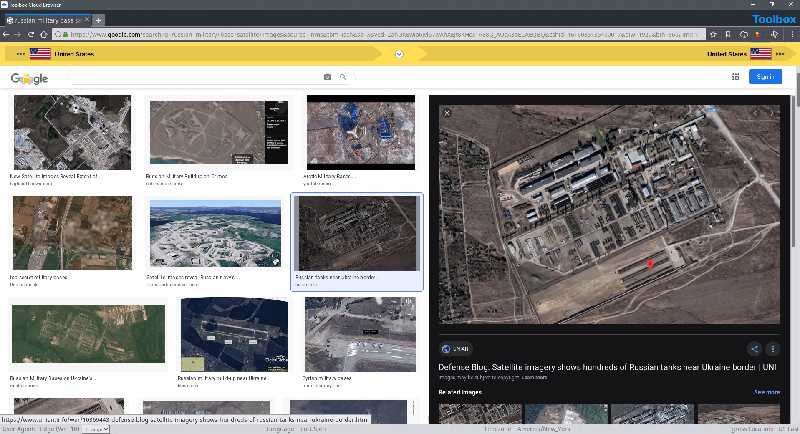Open the Arctic Military Base result image
The width and height of the screenshot is (800, 434).
361,133
